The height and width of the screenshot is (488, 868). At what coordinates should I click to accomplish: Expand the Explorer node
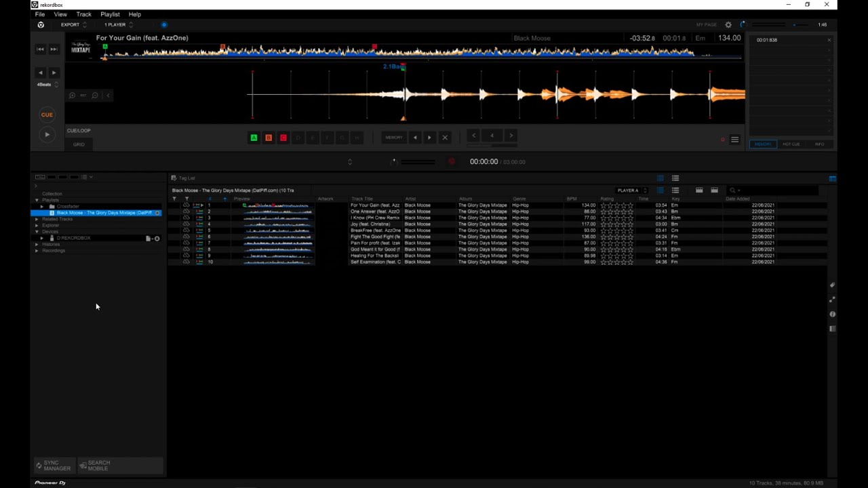pos(37,226)
